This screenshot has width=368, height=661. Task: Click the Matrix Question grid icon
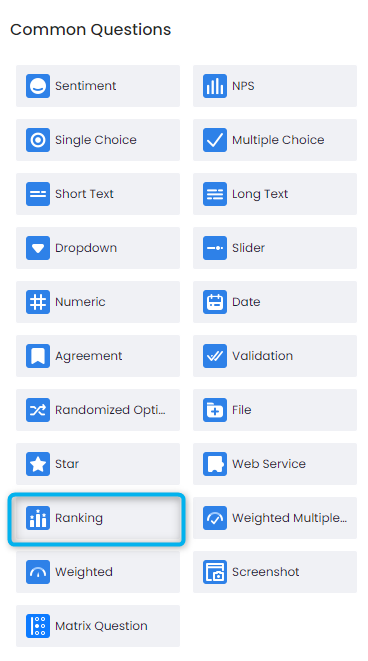click(x=38, y=626)
